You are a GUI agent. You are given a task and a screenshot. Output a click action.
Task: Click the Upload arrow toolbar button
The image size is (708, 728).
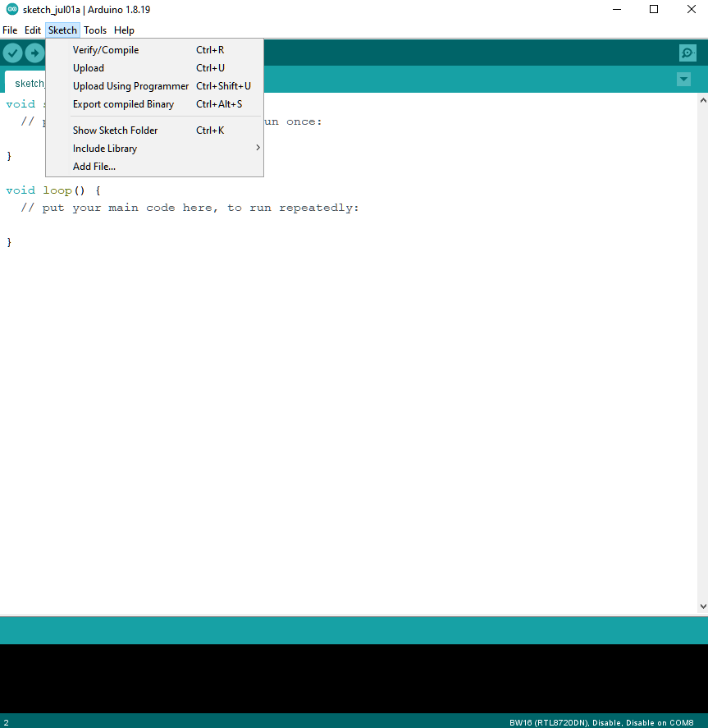click(x=34, y=53)
